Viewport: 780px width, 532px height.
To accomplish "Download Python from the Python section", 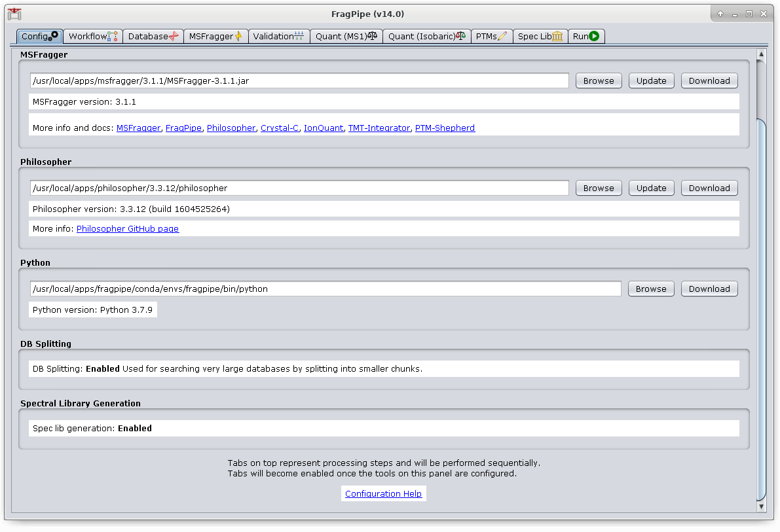I will [x=709, y=289].
